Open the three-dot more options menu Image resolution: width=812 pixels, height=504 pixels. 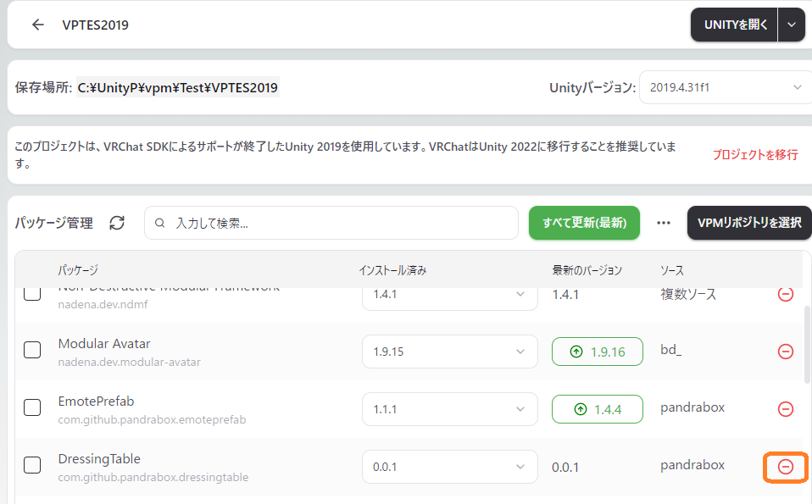[x=664, y=223]
